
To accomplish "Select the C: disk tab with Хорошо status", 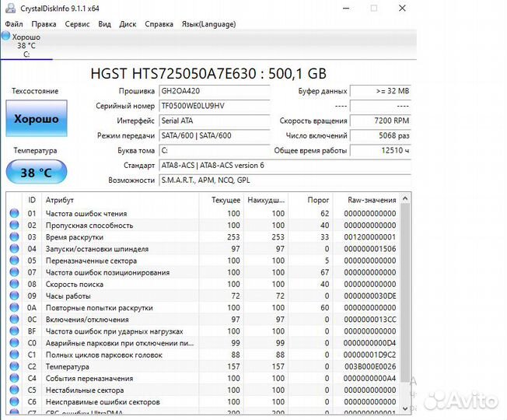I will point(26,45).
